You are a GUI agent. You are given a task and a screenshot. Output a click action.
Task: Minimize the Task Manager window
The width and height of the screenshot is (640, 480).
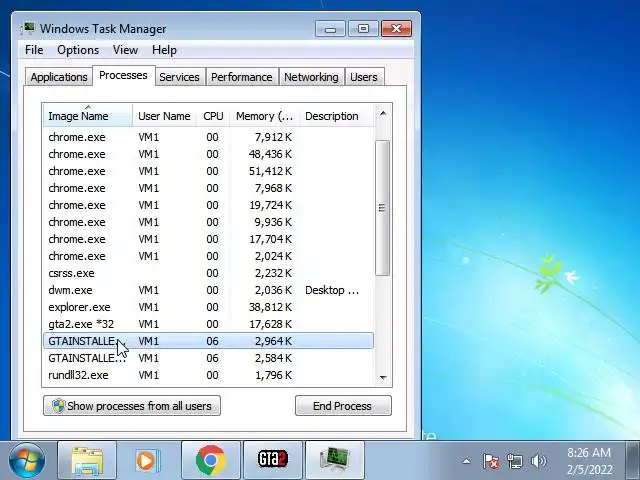pyautogui.click(x=331, y=29)
